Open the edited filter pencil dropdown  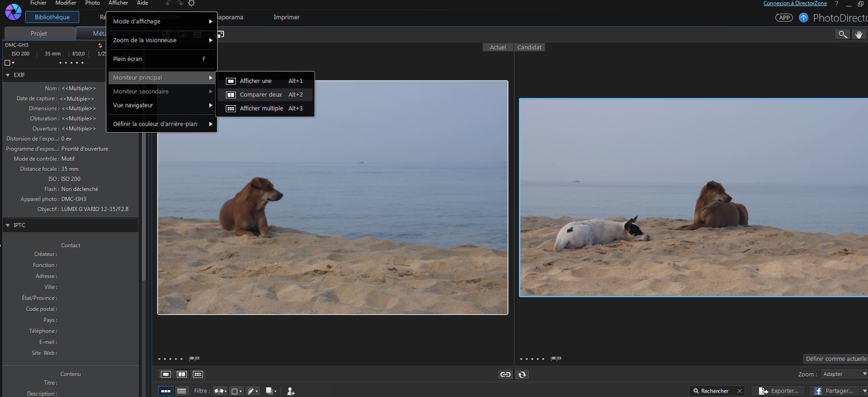click(252, 391)
